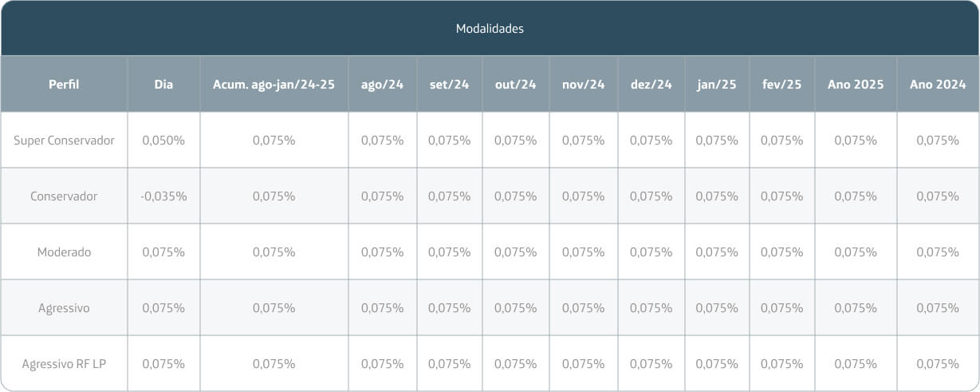Click the ago/24 column header

click(382, 84)
